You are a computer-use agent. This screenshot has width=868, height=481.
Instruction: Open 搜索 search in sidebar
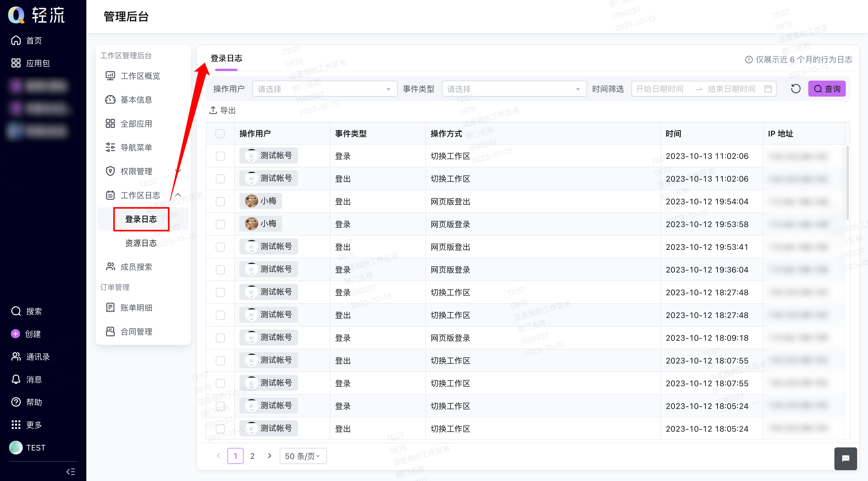point(16,311)
